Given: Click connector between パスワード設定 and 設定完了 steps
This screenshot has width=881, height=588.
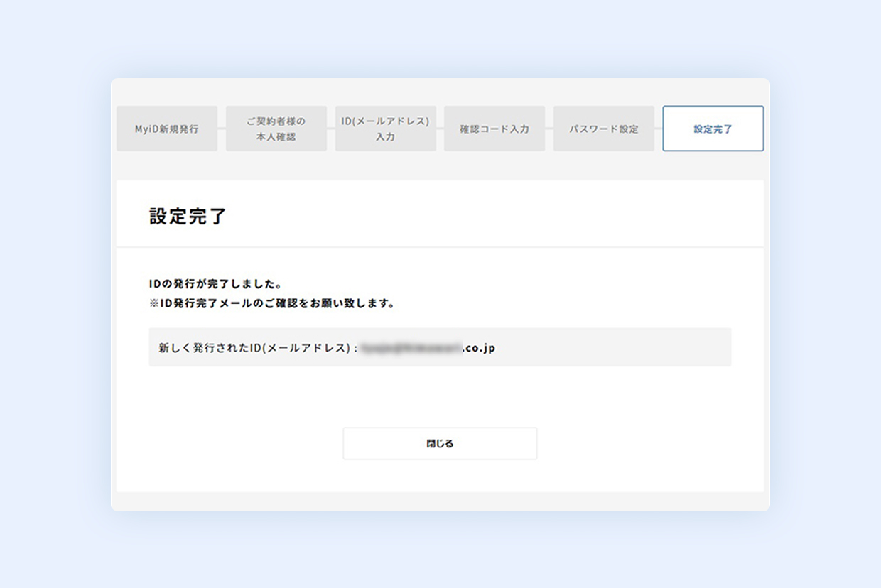Looking at the screenshot, I should pyautogui.click(x=659, y=129).
